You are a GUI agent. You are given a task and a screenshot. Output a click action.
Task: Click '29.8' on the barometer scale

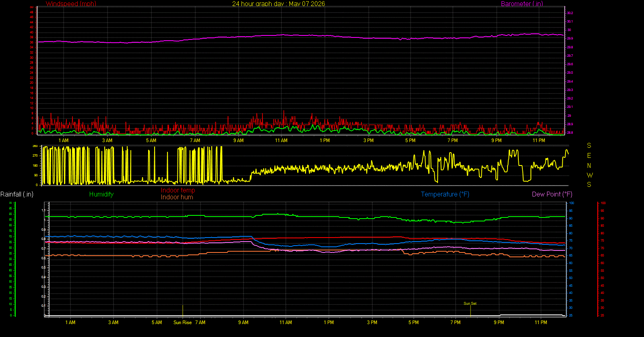570,47
